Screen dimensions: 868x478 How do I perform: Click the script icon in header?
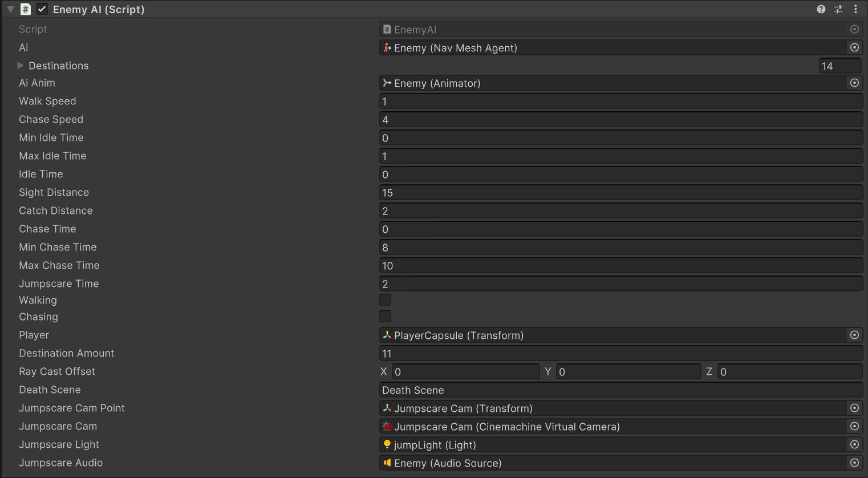point(26,9)
